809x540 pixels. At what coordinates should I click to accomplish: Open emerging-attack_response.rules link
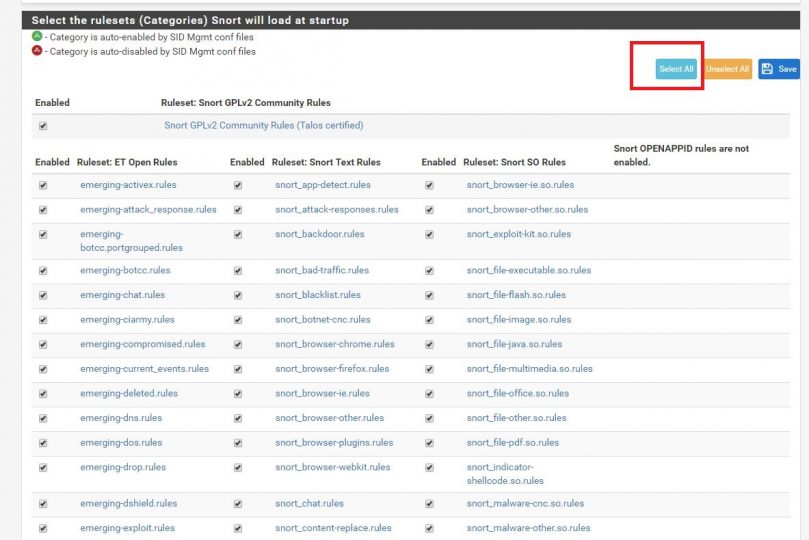(148, 209)
